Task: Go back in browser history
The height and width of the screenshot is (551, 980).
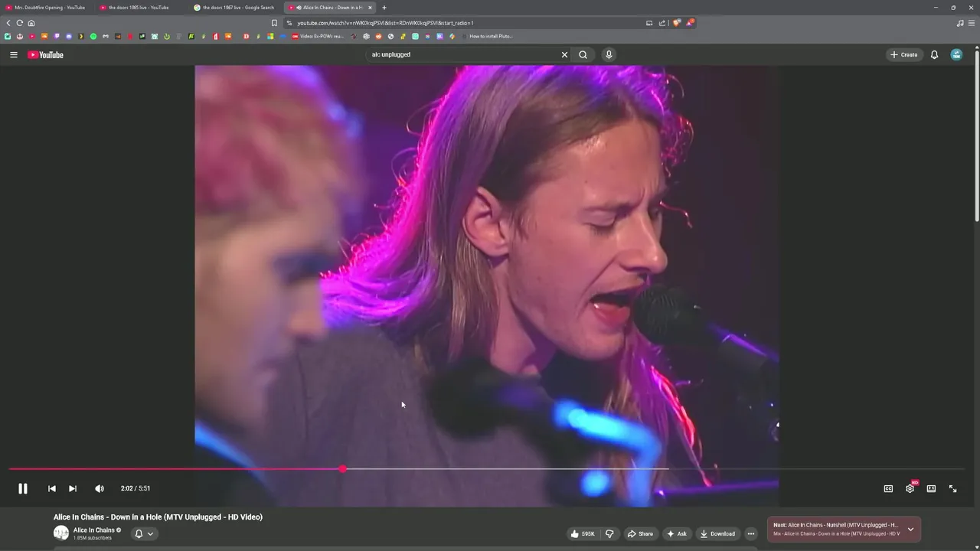Action: click(x=8, y=23)
